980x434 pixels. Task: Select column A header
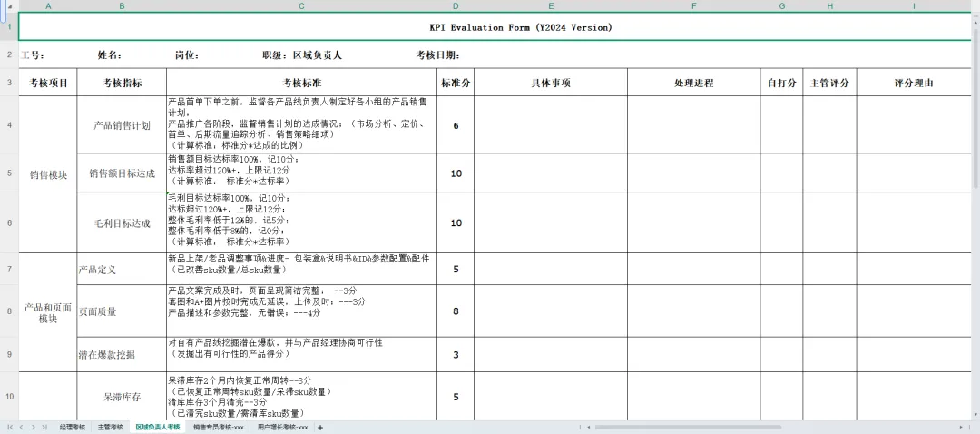[x=48, y=6]
